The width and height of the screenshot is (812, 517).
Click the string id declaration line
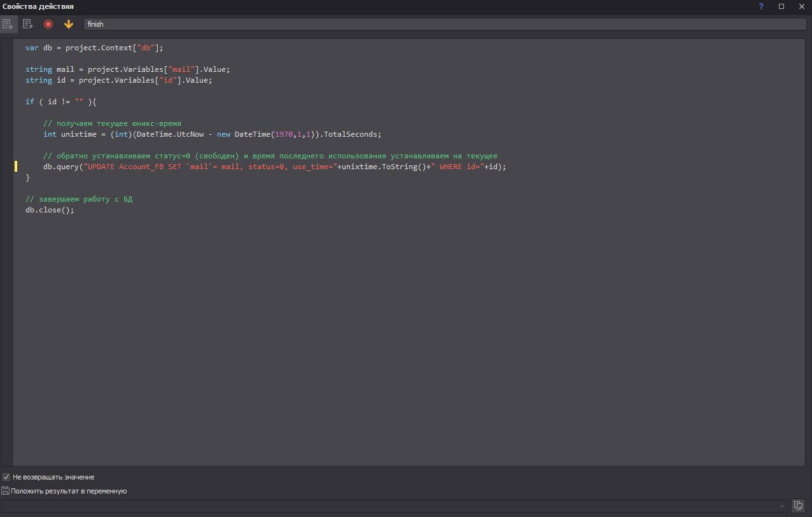coord(118,80)
